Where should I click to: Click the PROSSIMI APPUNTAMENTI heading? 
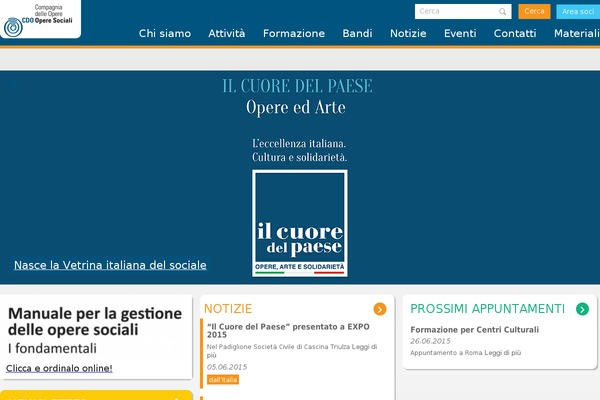point(488,309)
